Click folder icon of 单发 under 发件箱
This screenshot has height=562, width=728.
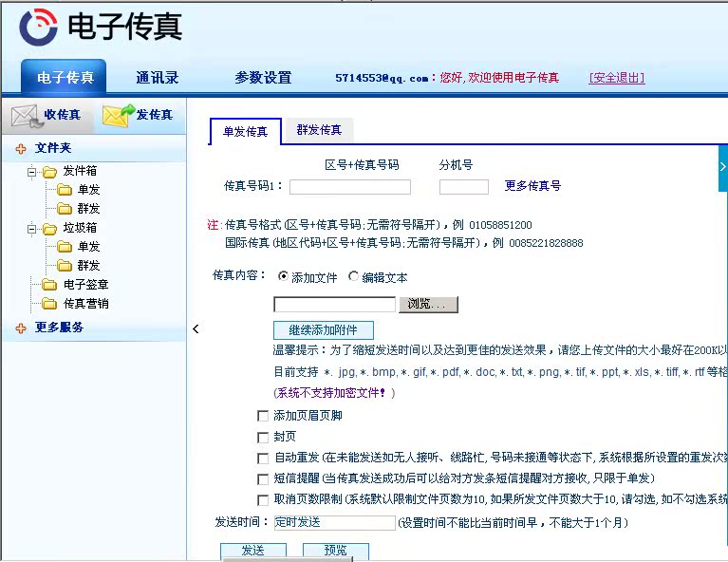coord(65,190)
